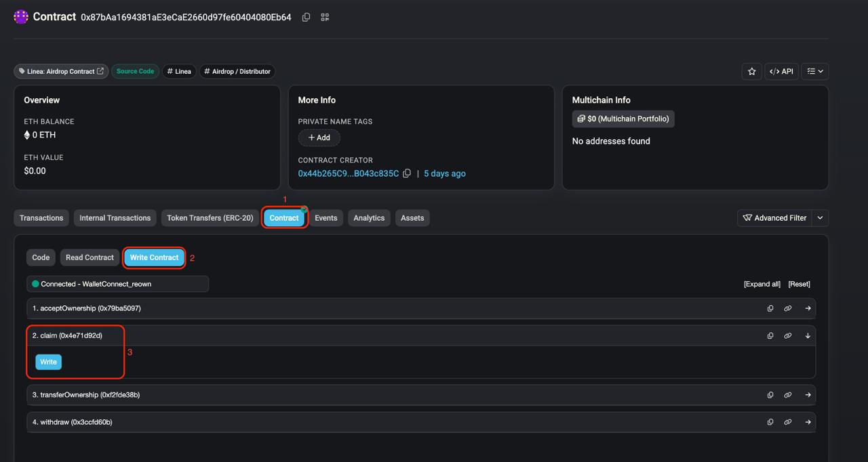Collapse the claim function row header

(x=421, y=335)
